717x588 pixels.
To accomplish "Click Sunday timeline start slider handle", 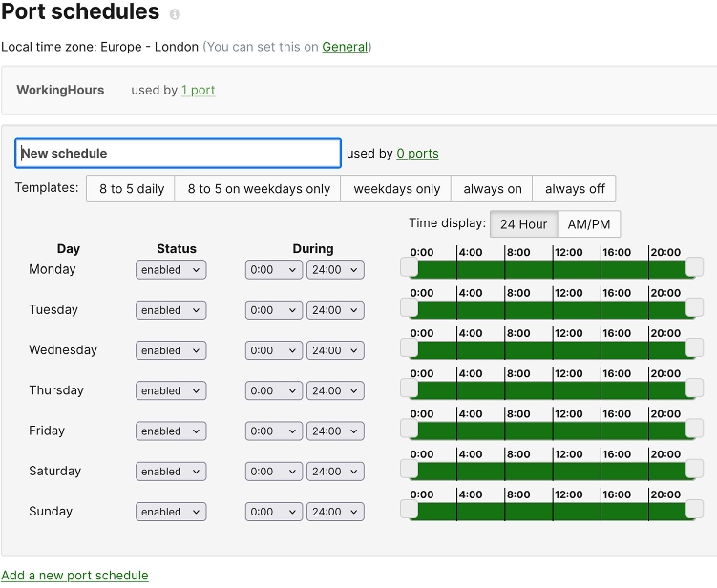I will point(410,509).
